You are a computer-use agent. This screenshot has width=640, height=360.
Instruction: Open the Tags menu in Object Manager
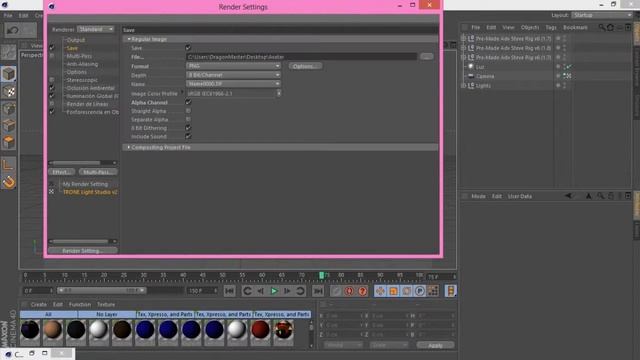(x=551, y=27)
